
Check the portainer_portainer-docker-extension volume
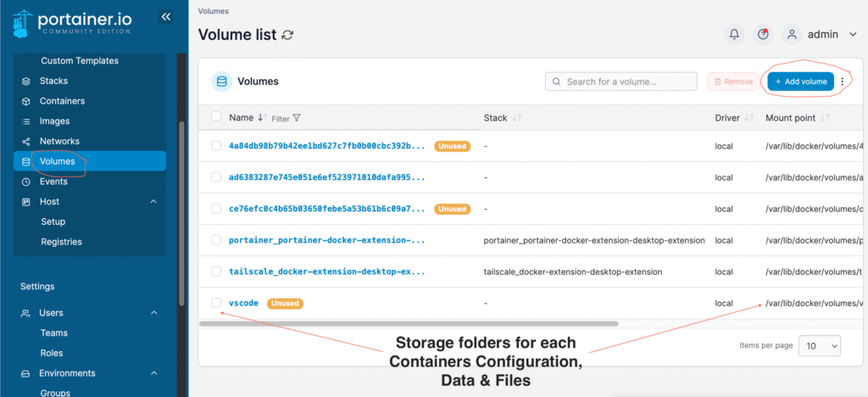tap(216, 240)
